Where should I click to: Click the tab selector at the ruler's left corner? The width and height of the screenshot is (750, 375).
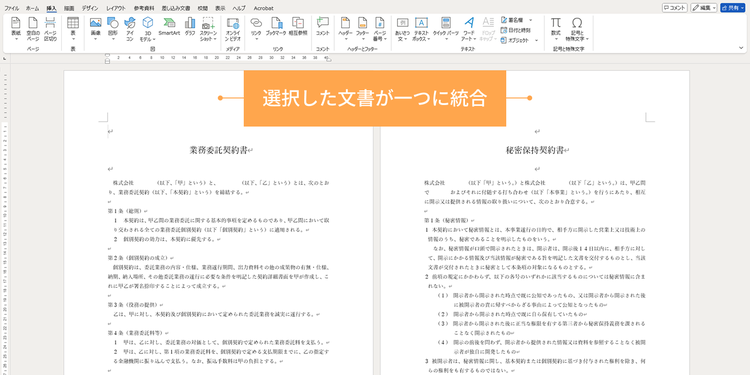pos(5,58)
